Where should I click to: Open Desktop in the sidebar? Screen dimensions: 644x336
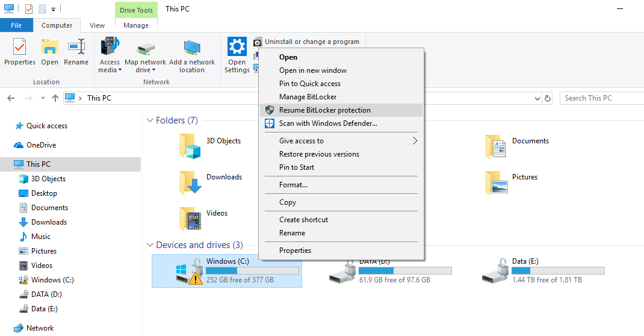pos(44,193)
